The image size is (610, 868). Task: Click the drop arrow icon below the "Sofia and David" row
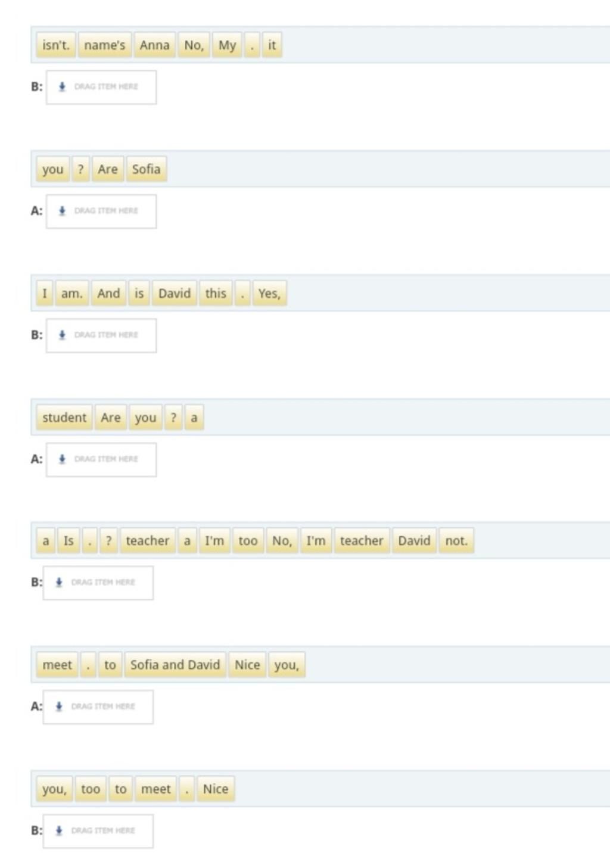[59, 706]
